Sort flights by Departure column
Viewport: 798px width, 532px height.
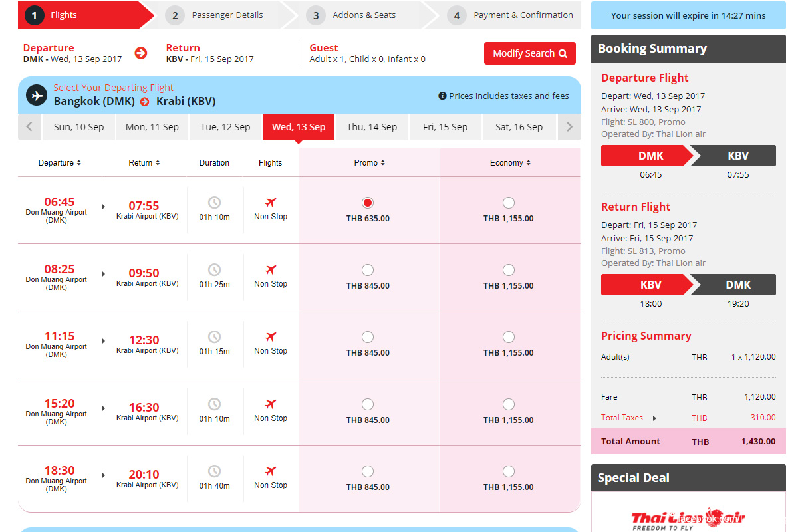pyautogui.click(x=60, y=163)
